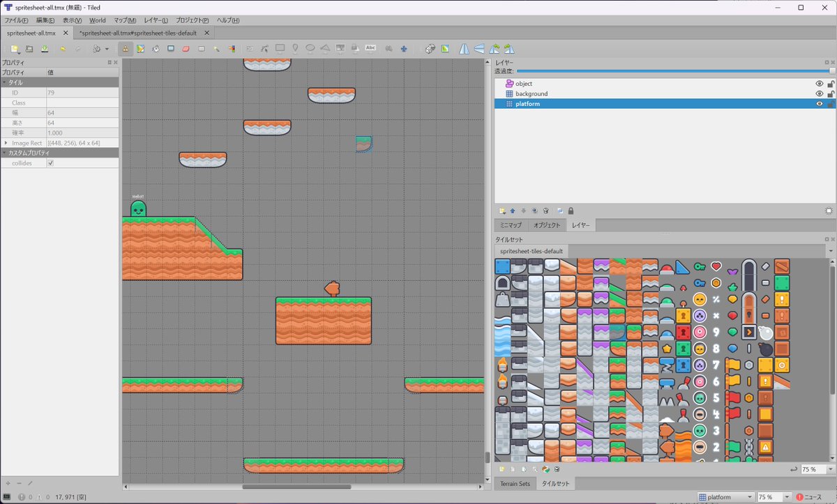
Task: Select the Terrain Brush tool
Action: point(141,49)
